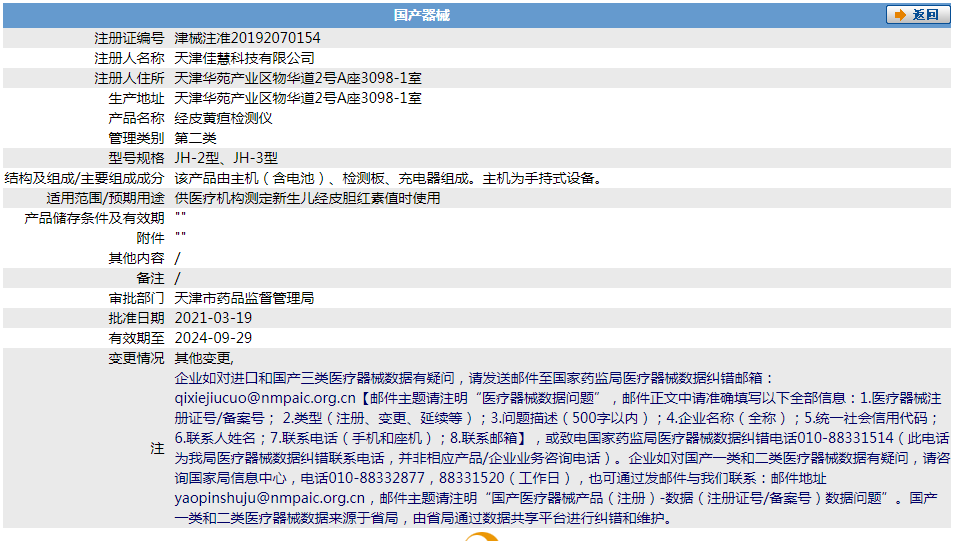Select the 生产地址 address value
955x541 pixels.
coord(298,98)
